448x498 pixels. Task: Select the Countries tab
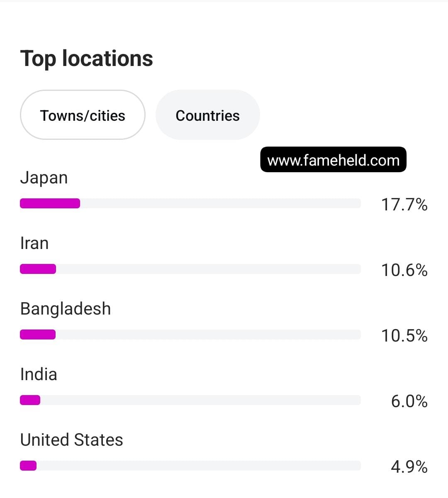(207, 115)
